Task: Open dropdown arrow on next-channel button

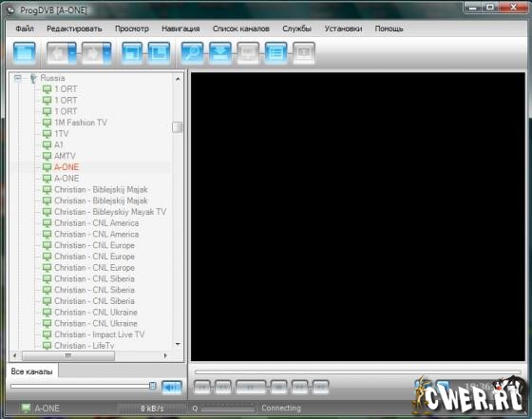Action: 107,53
